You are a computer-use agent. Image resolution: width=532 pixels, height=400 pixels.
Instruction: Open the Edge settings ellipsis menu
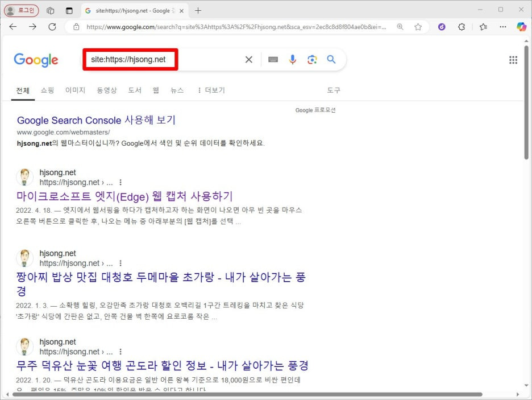tap(503, 27)
